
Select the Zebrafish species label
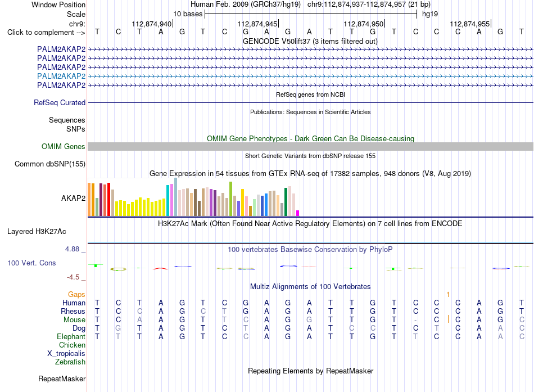coord(70,362)
